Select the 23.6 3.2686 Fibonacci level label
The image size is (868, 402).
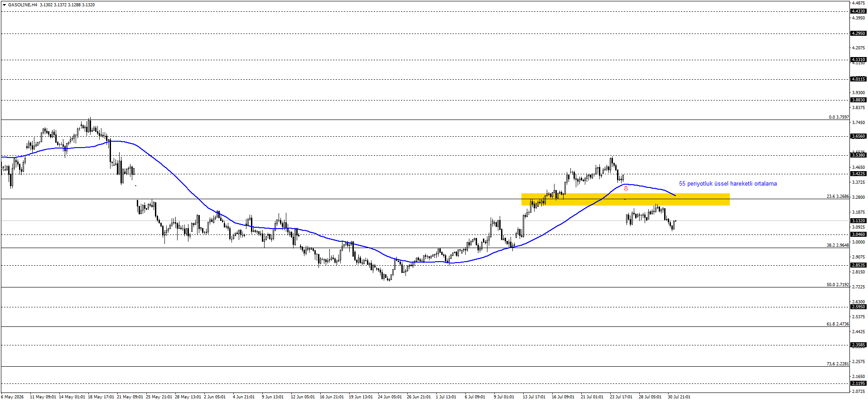coord(838,196)
